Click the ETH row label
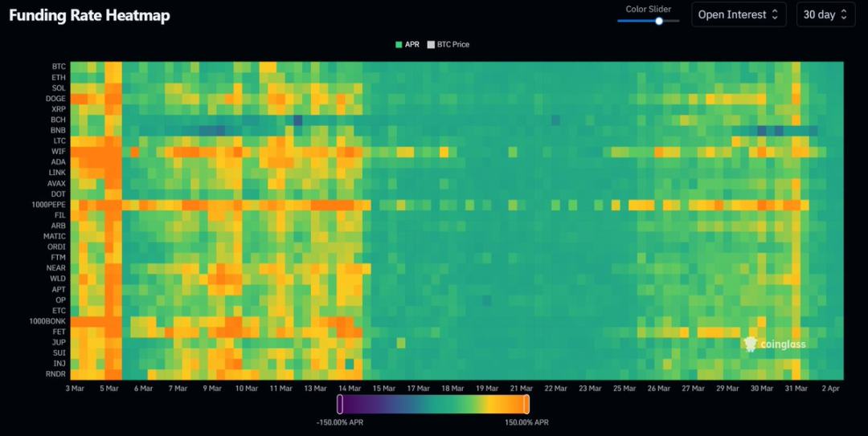Viewport: 868px width, 436px height. [x=59, y=77]
